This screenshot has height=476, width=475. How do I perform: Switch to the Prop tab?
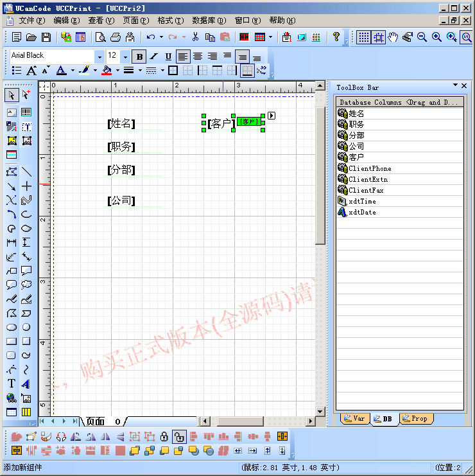[x=416, y=418]
